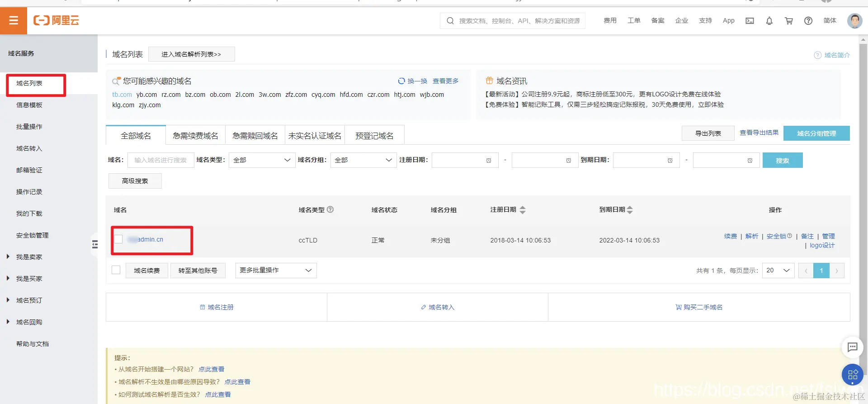Open the hamburger main menu
This screenshot has height=404, width=868.
(14, 20)
